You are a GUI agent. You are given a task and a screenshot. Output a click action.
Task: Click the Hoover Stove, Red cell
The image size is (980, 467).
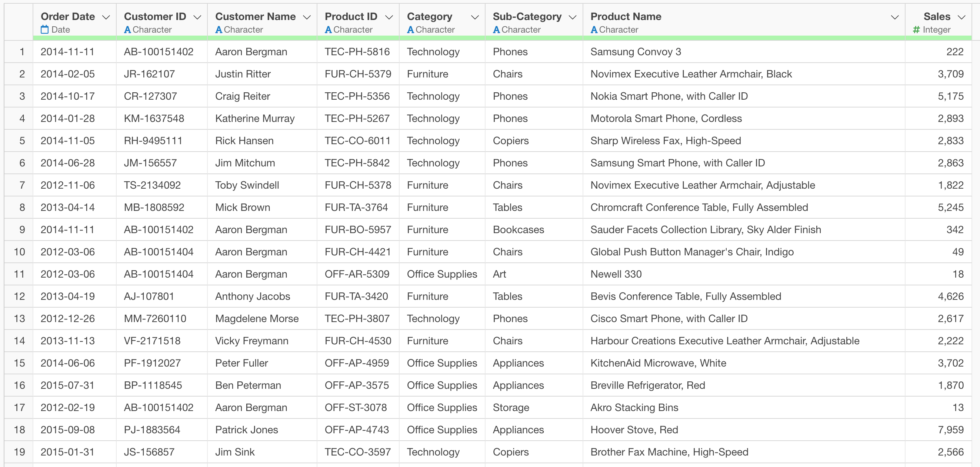pyautogui.click(x=634, y=430)
